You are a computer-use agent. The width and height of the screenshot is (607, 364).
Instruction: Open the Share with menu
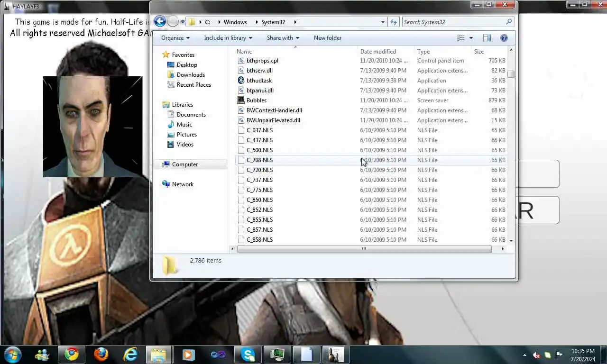283,38
